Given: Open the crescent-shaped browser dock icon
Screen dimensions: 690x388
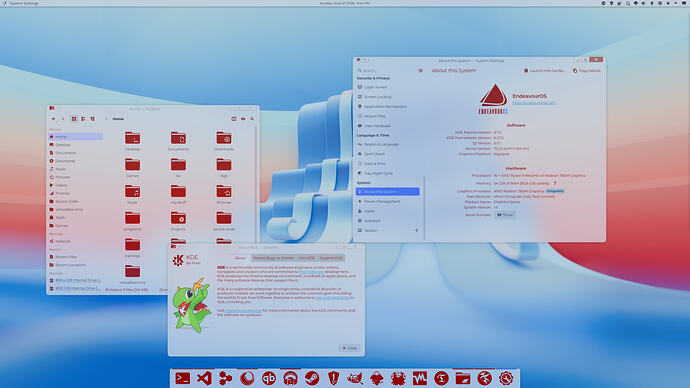Looking at the screenshot, I should tap(247, 378).
